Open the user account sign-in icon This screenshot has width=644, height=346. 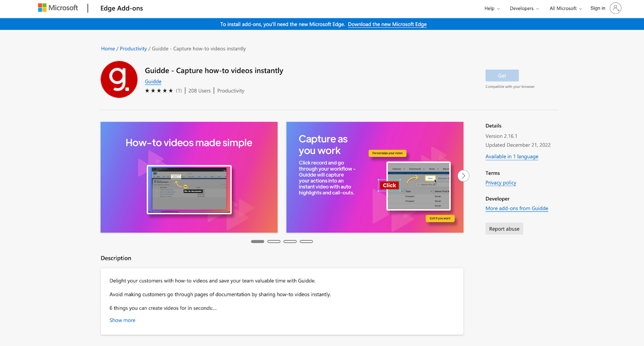coord(615,8)
